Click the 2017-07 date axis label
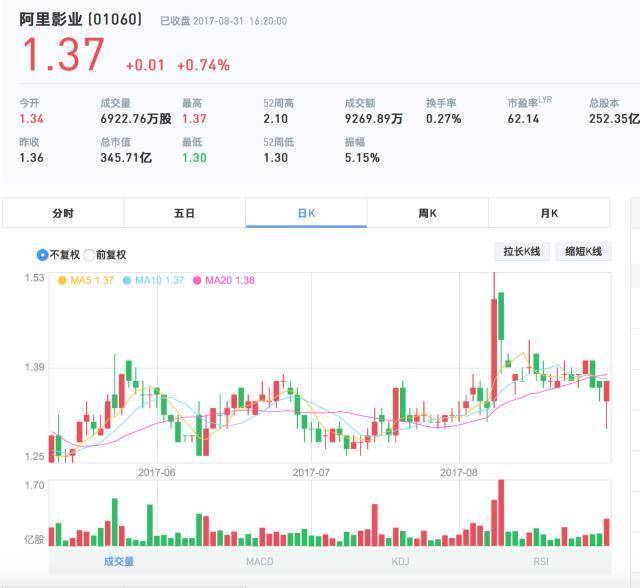Image resolution: width=640 pixels, height=588 pixels. click(311, 473)
